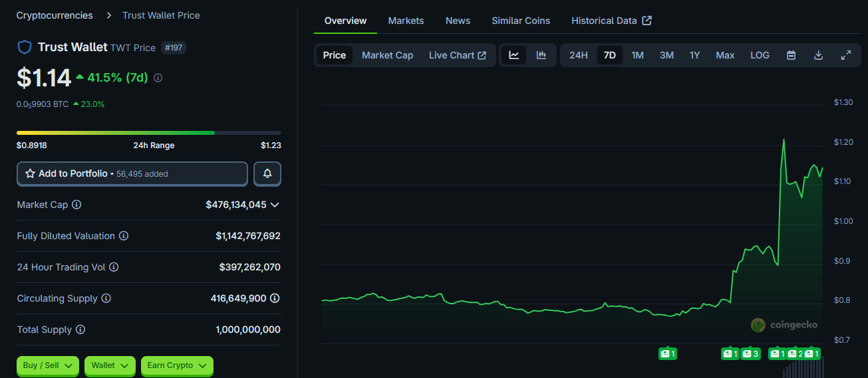This screenshot has height=378, width=868.
Task: Download chart data icon
Action: [818, 55]
